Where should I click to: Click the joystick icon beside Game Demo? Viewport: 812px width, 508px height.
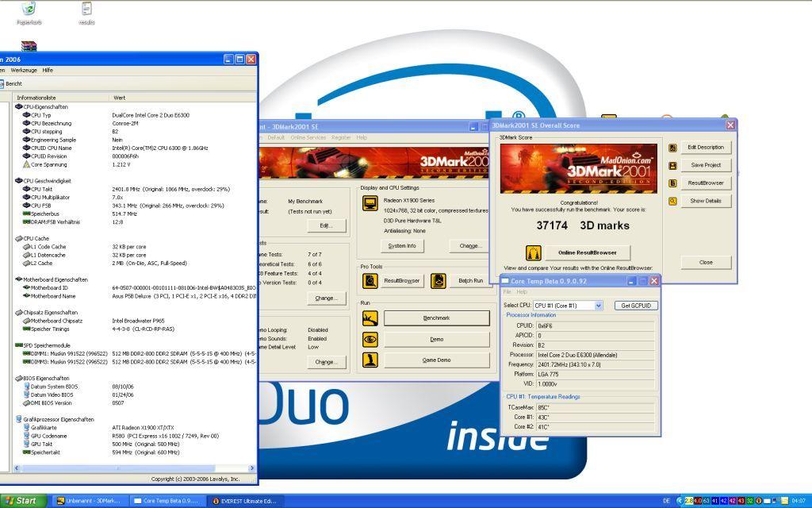point(370,360)
